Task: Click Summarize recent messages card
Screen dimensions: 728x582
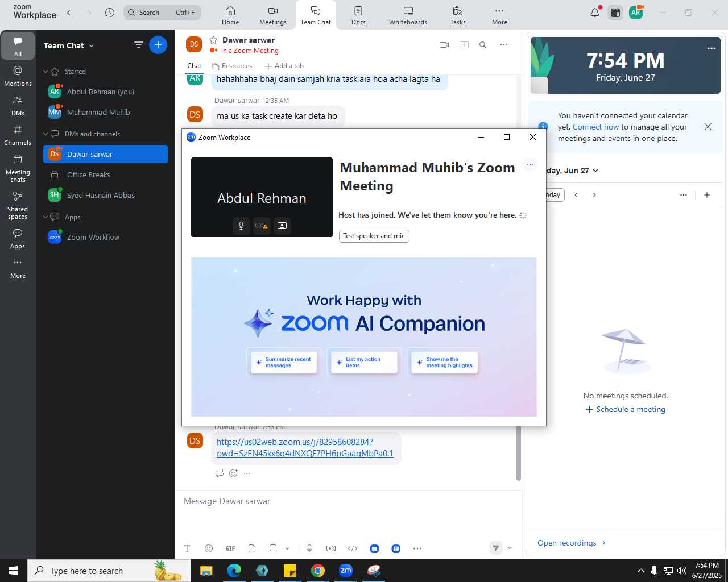Action: click(x=284, y=362)
